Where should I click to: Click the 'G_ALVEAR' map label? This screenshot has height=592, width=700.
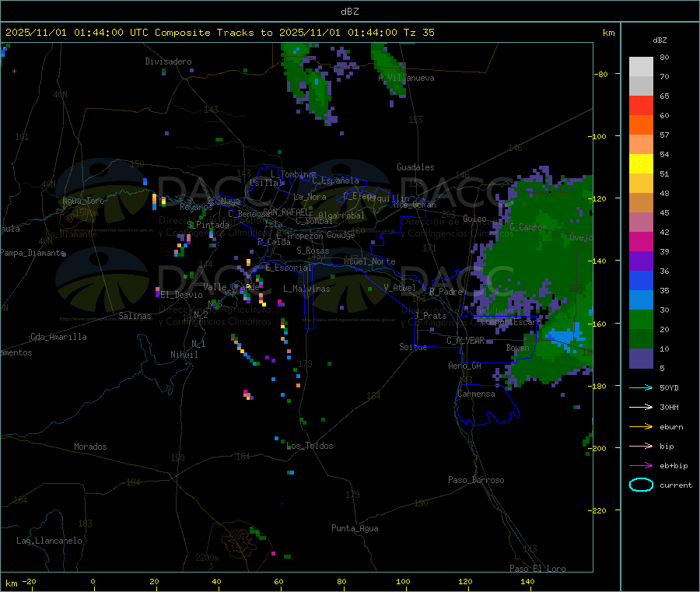coord(465,341)
